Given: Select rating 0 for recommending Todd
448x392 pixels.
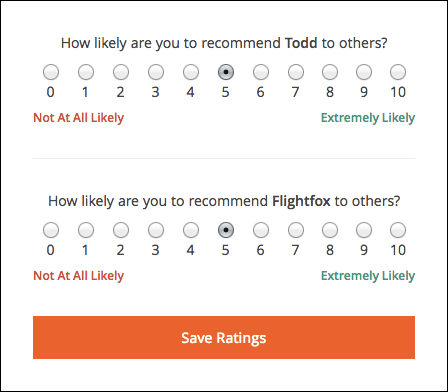Looking at the screenshot, I should [51, 72].
